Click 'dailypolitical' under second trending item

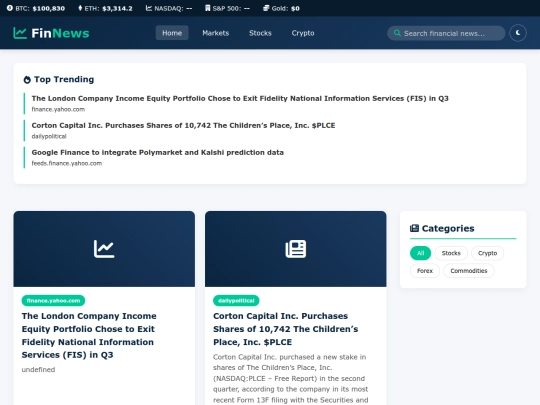[49, 136]
